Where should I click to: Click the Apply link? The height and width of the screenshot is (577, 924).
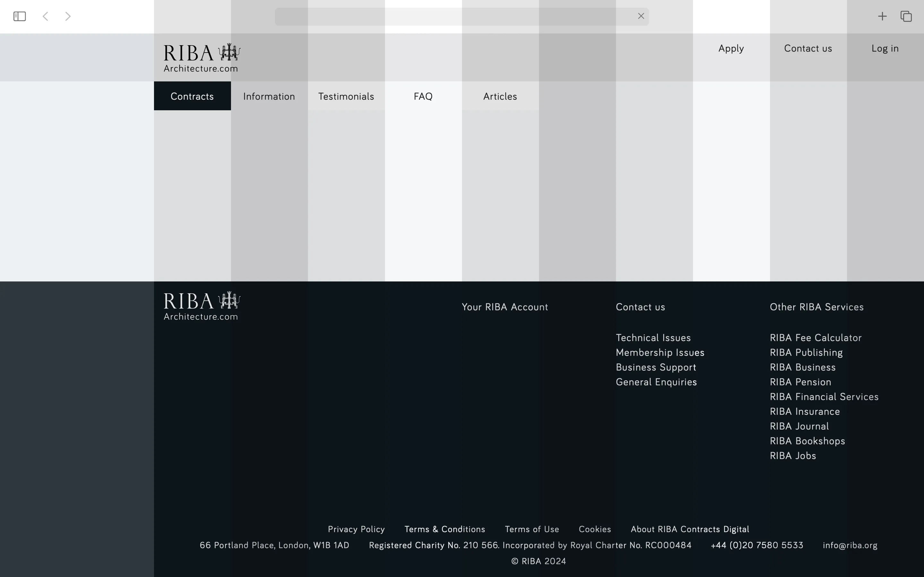tap(731, 48)
